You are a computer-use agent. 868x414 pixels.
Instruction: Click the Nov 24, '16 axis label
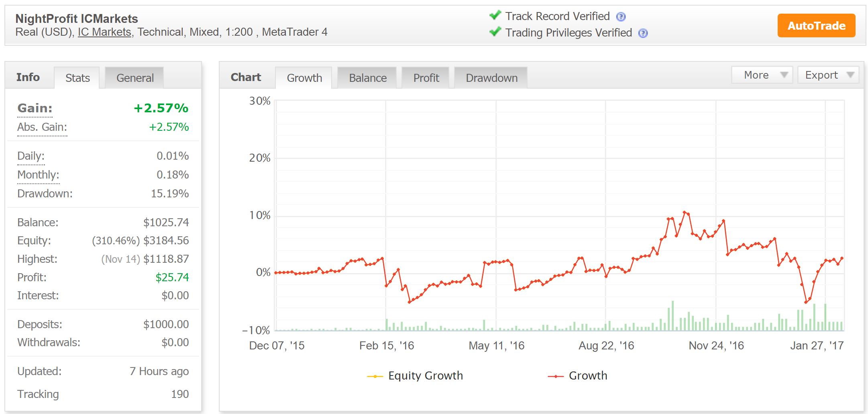point(716,346)
